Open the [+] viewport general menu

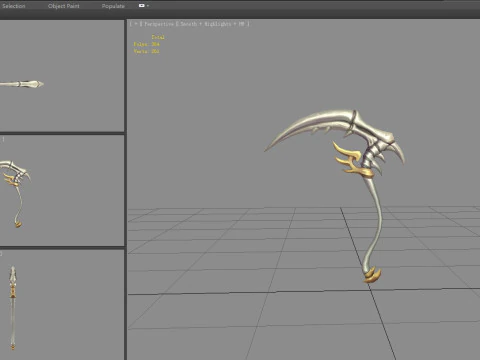(135, 24)
